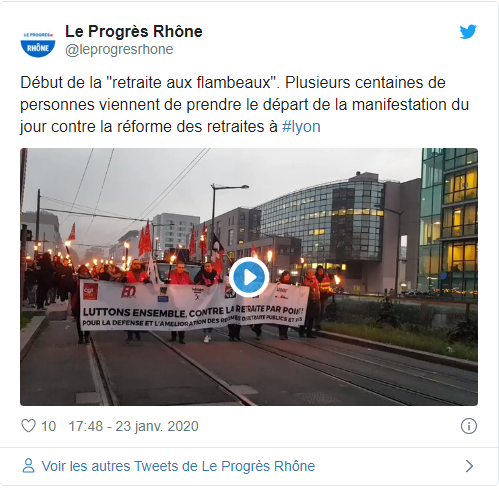Expand footer chevron arrow
The height and width of the screenshot is (489, 499).
(x=469, y=466)
